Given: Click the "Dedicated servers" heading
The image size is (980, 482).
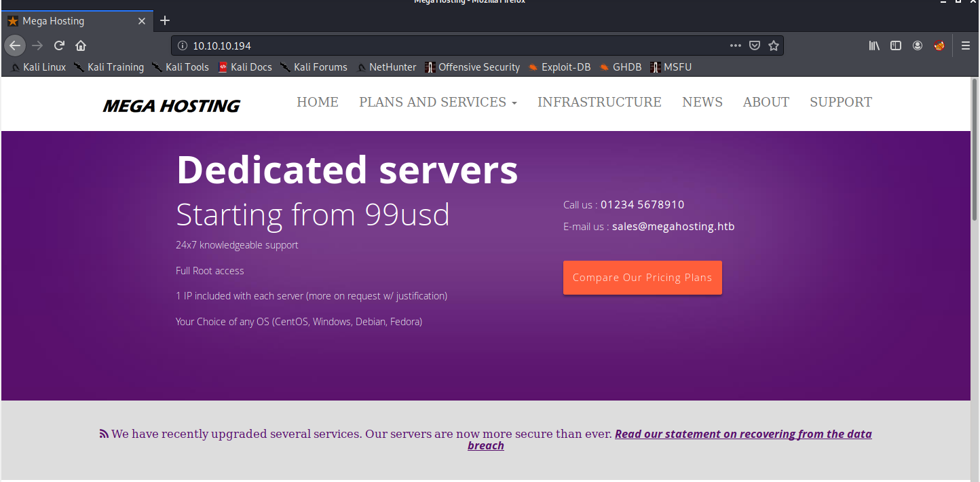Looking at the screenshot, I should pyautogui.click(x=347, y=169).
